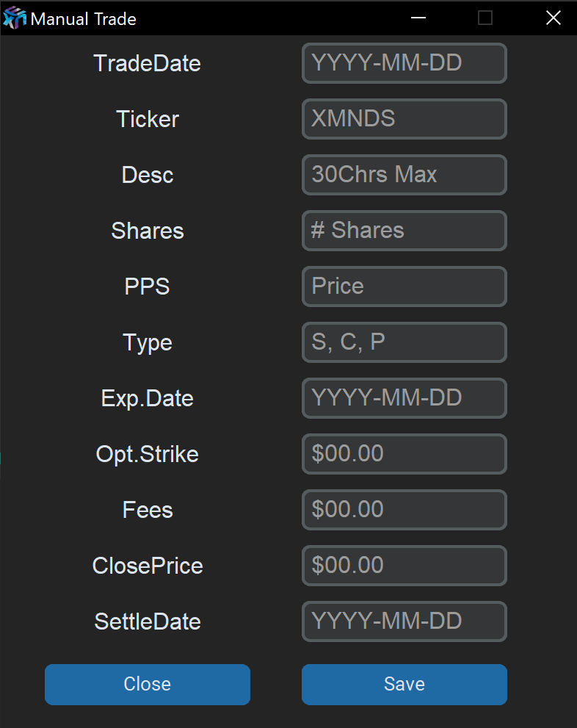The image size is (577, 728).
Task: Minimize the Manual Trade window
Action: click(418, 18)
